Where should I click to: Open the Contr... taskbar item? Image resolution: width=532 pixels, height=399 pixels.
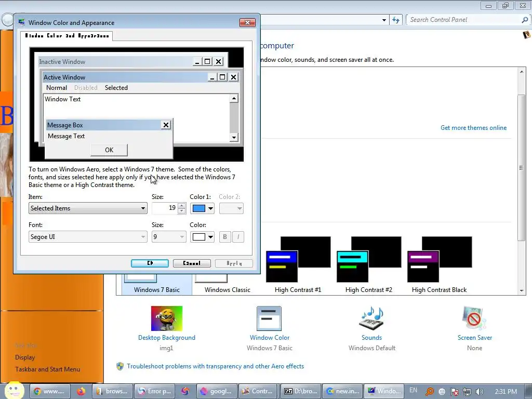258,391
